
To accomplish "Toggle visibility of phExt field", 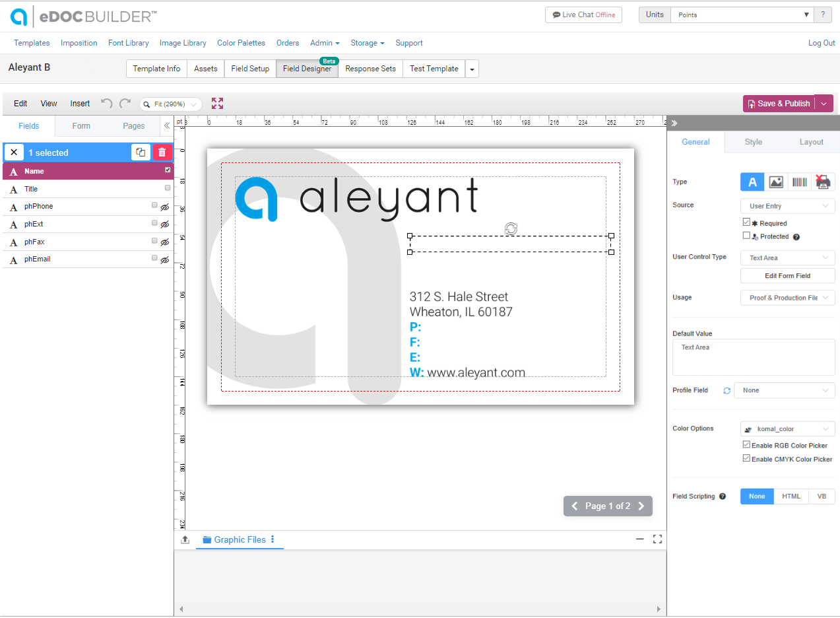I will (x=165, y=224).
